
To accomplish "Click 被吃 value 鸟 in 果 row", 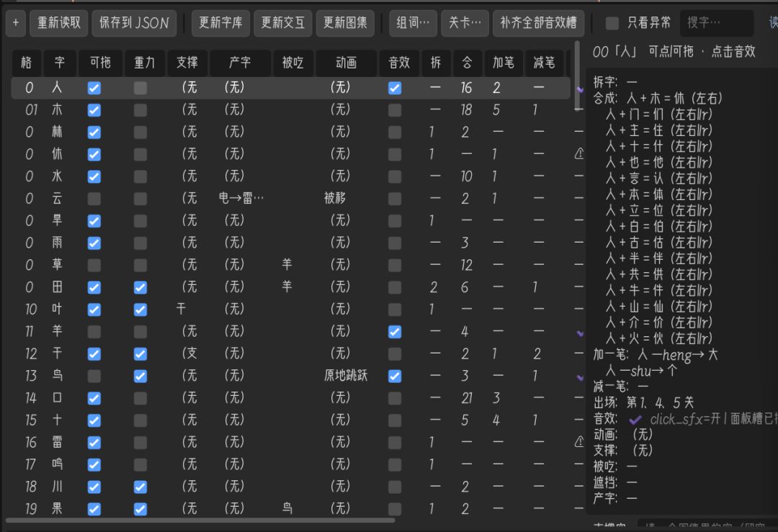I will (x=287, y=508).
